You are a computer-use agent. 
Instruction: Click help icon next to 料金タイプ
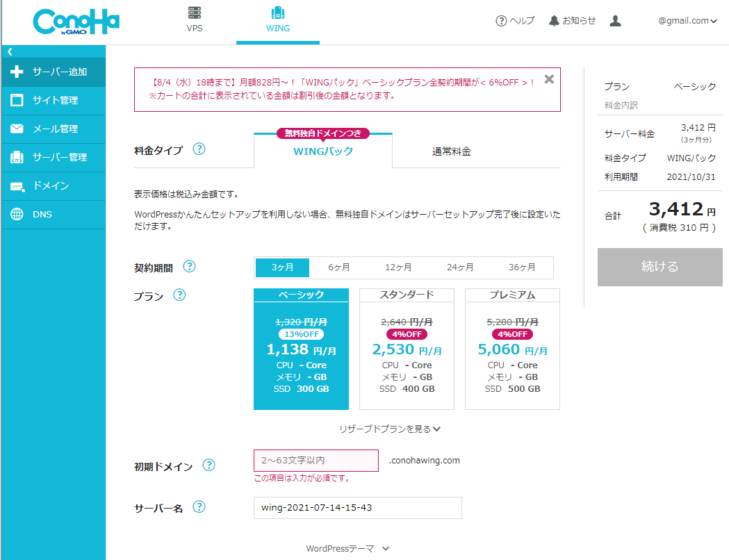click(199, 149)
